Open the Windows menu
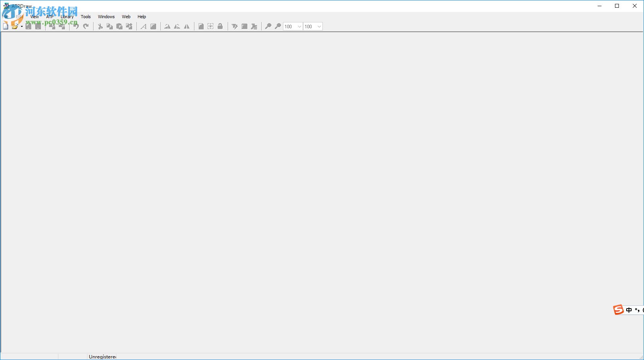This screenshot has height=360, width=644. tap(106, 17)
